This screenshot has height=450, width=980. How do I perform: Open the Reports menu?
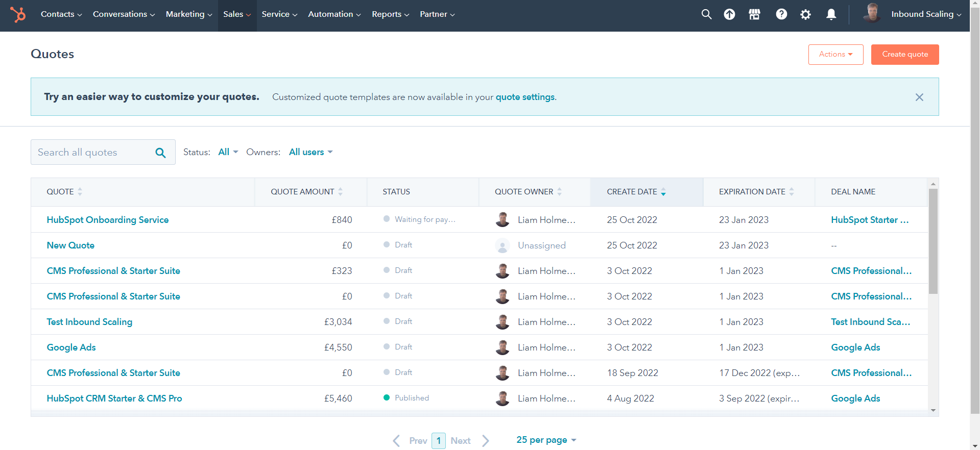(390, 14)
